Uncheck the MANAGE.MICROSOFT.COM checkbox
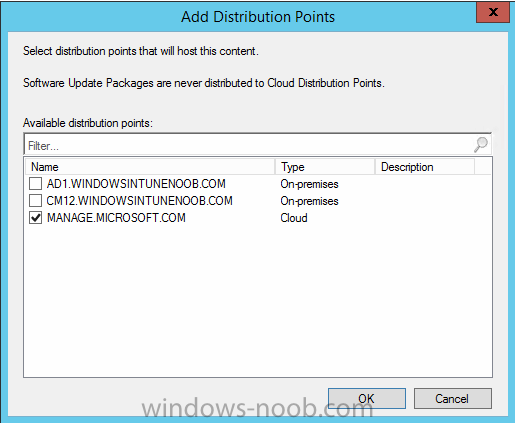515x423 pixels. pyautogui.click(x=35, y=218)
